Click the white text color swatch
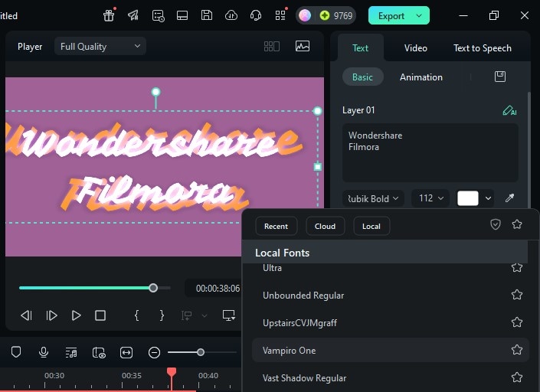 click(x=467, y=198)
